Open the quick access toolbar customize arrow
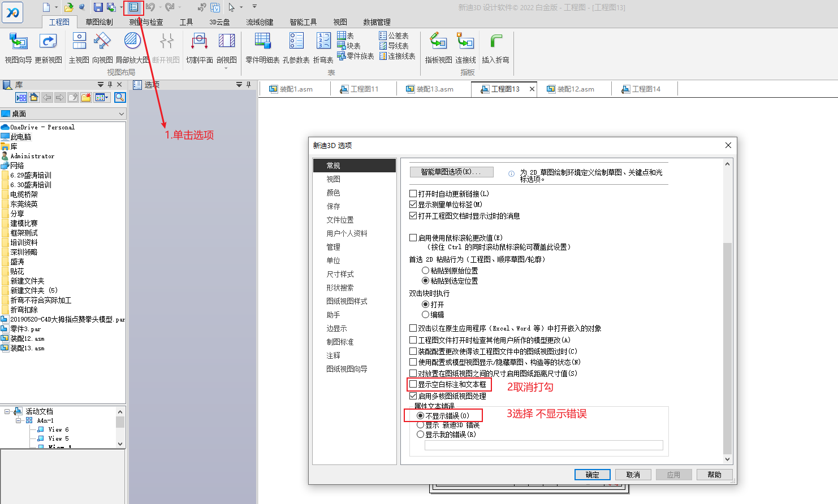The height and width of the screenshot is (504, 838). click(x=254, y=7)
